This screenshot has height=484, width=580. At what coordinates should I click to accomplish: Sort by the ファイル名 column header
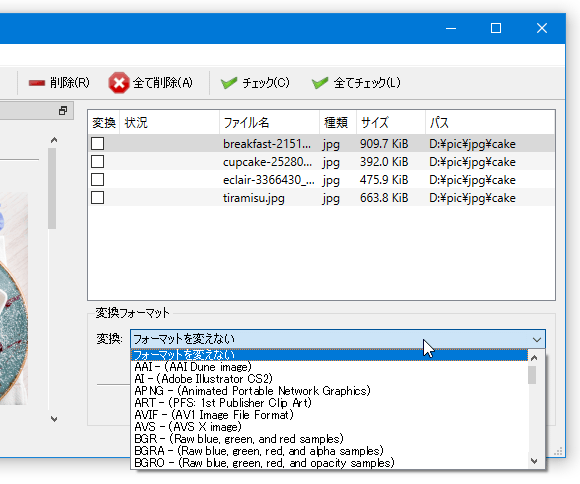click(269, 122)
